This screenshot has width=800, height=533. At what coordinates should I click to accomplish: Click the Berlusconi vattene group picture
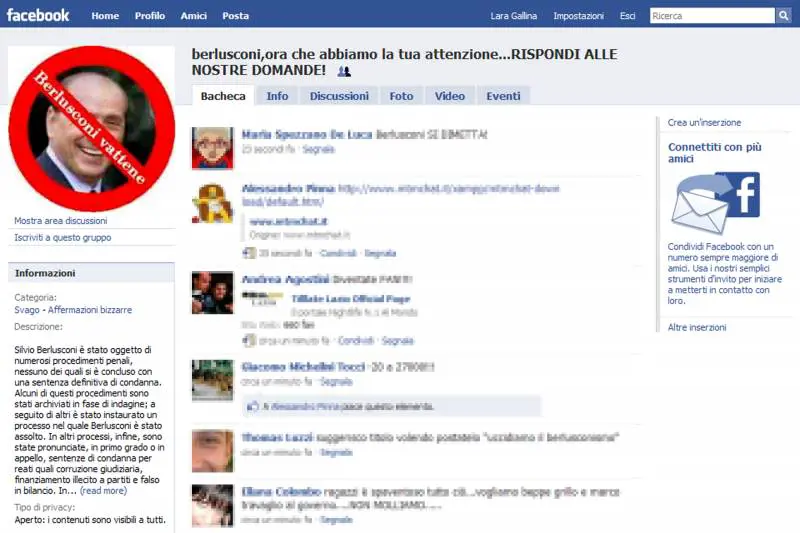click(91, 127)
